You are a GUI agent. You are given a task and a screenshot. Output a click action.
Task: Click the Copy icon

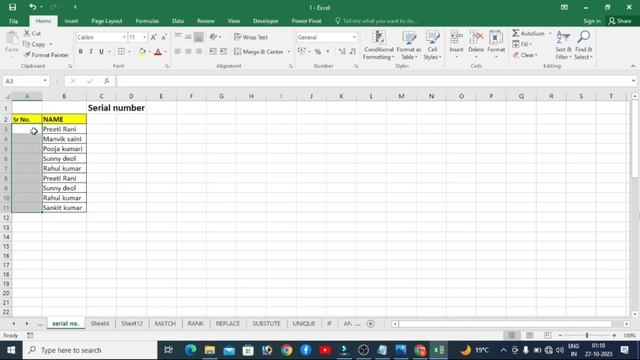point(27,44)
